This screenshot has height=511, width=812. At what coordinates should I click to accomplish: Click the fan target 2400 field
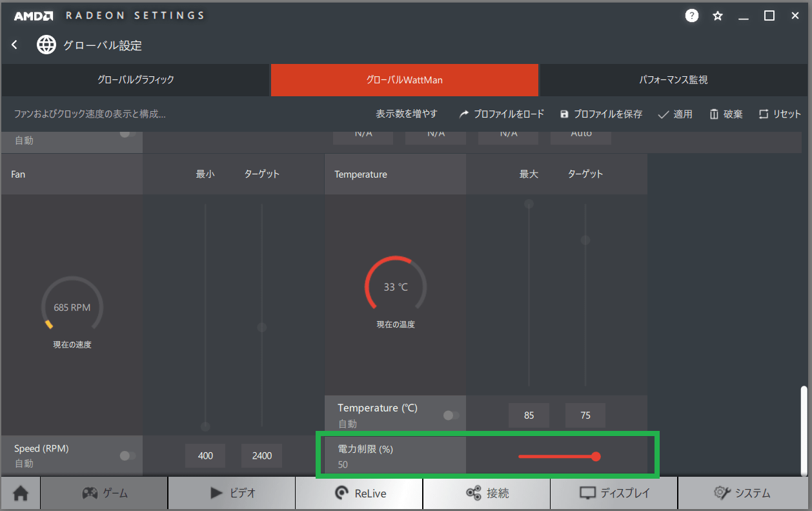tap(262, 455)
